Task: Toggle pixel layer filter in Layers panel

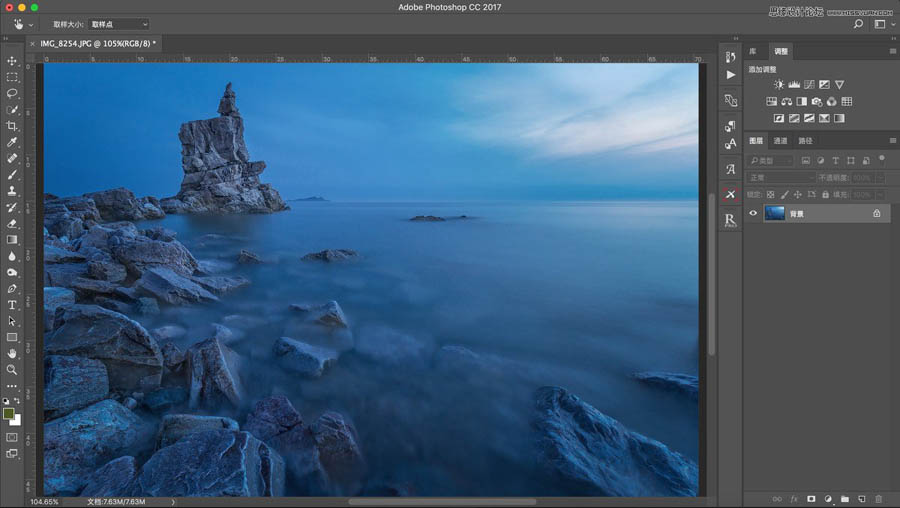Action: coord(806,161)
